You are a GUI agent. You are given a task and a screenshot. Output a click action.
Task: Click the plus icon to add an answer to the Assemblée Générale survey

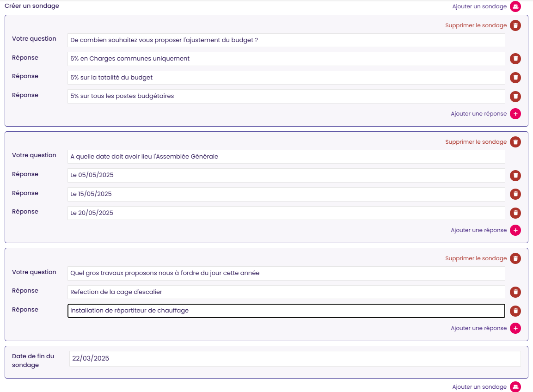point(515,230)
